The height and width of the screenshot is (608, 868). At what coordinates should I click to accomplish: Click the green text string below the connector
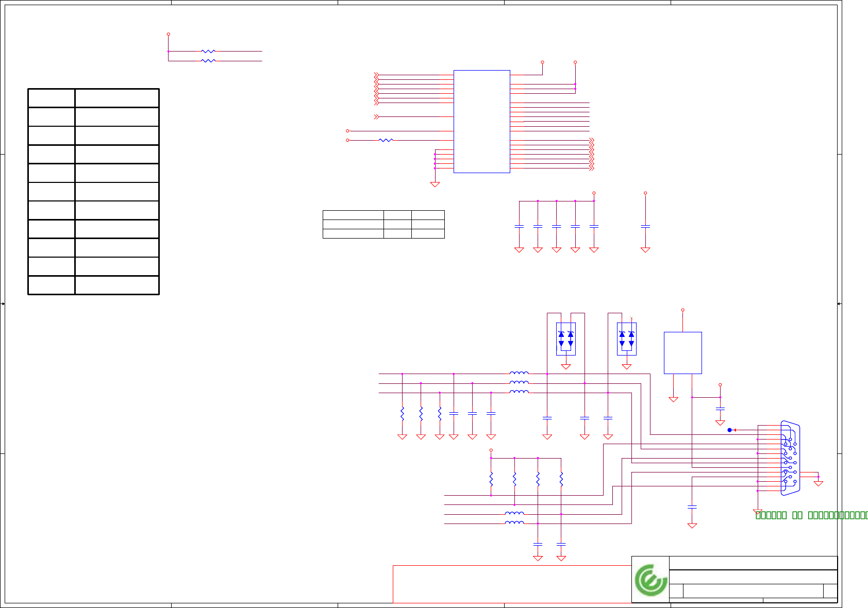pos(811,515)
